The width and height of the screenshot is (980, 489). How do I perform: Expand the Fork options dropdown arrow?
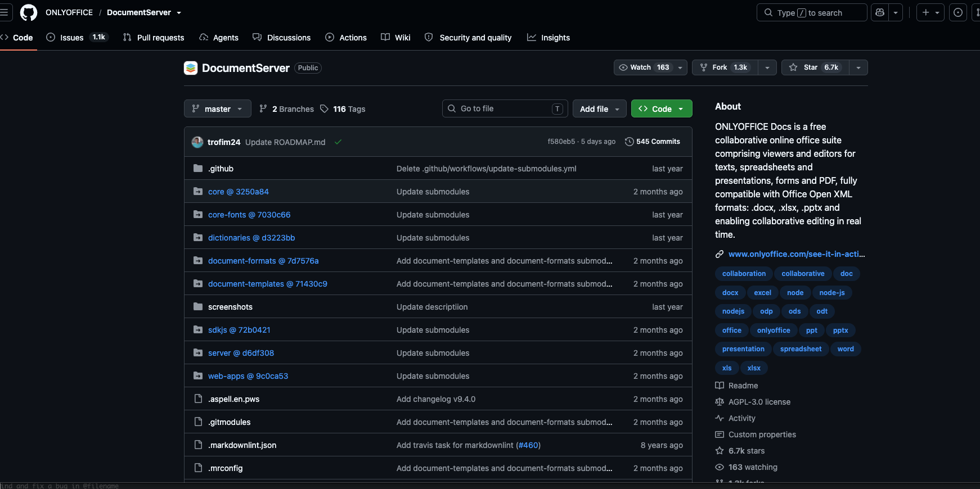coord(767,67)
